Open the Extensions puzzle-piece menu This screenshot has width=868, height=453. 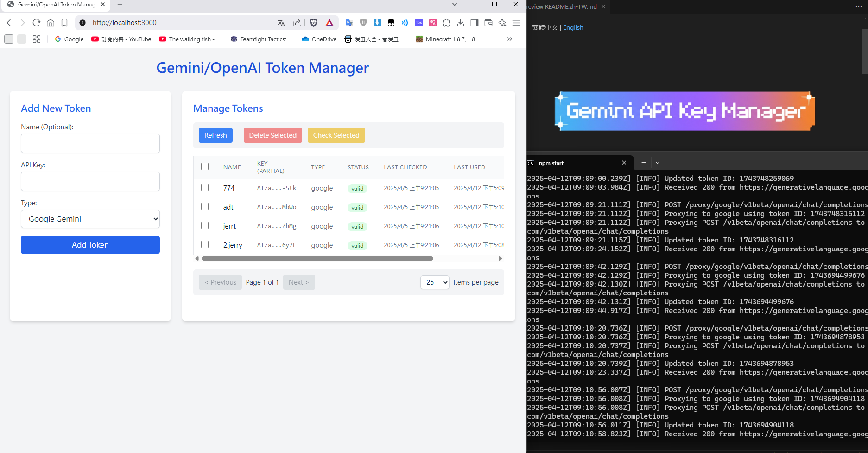point(446,22)
